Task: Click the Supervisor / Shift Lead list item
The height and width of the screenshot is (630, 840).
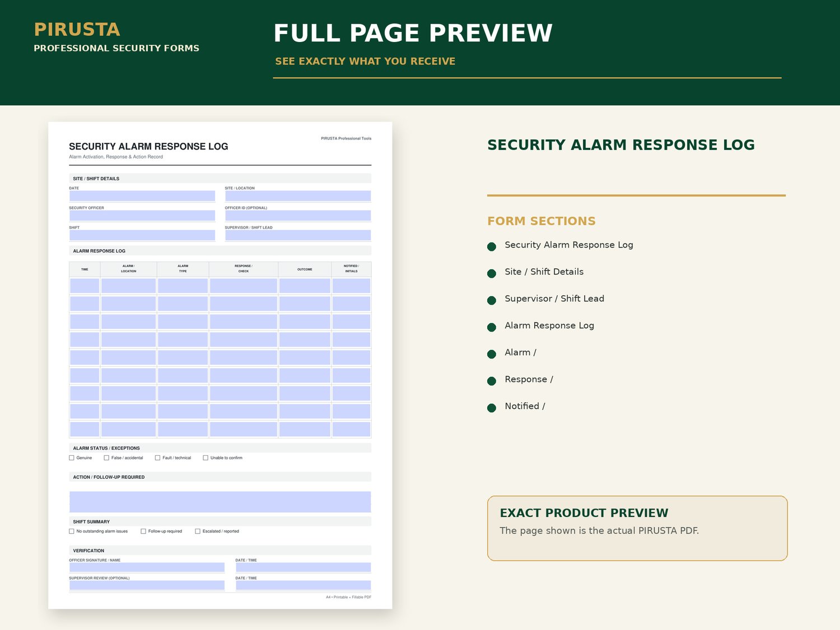Action: (x=554, y=299)
